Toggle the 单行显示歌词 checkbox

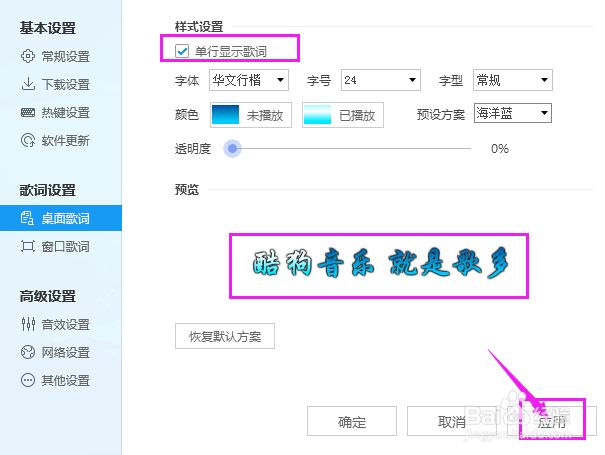tap(183, 50)
